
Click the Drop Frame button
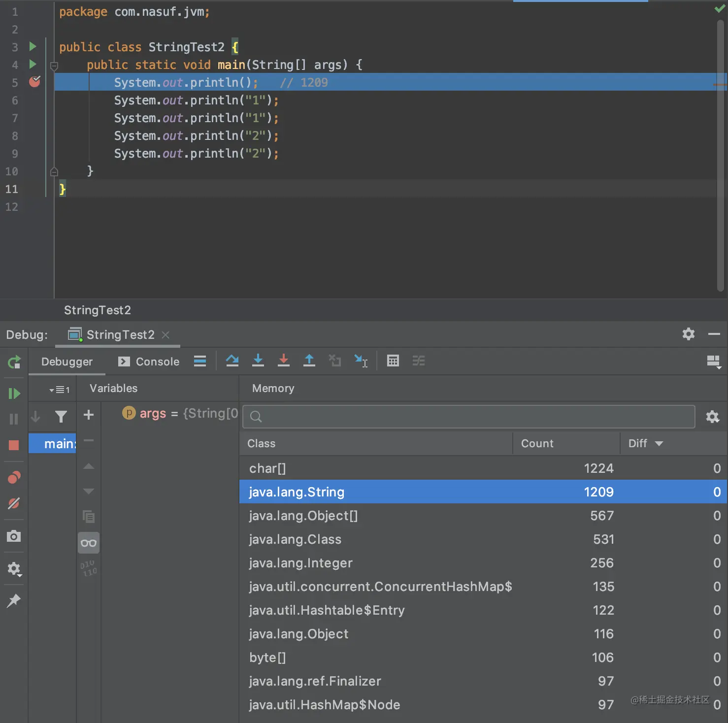tap(335, 361)
